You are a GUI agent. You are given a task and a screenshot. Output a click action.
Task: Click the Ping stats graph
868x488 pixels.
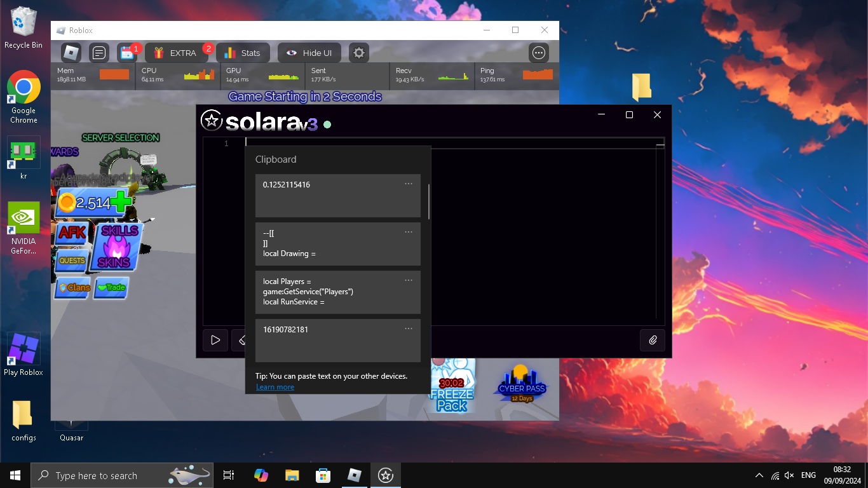pos(538,75)
